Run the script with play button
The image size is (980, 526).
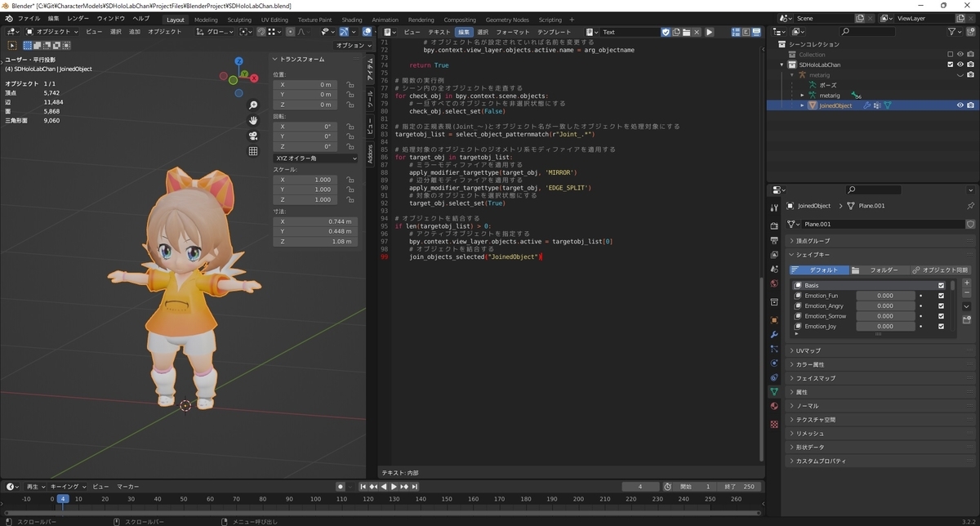(x=709, y=32)
